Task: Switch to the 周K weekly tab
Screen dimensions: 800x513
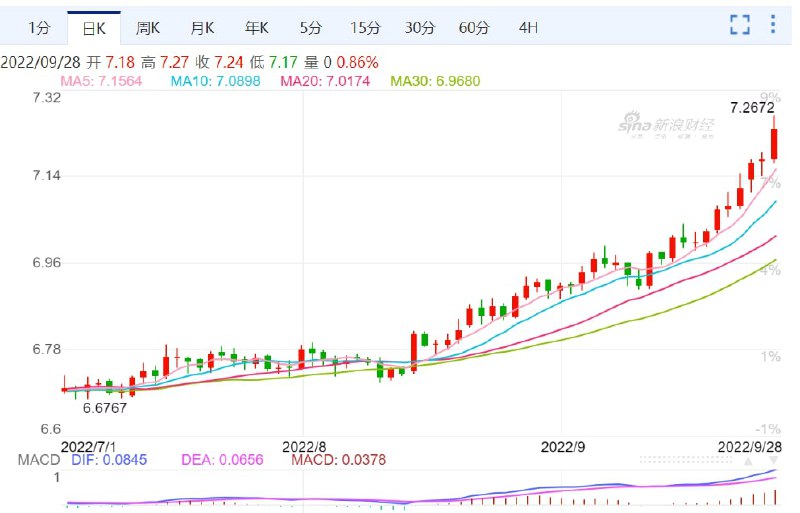Action: click(x=148, y=27)
